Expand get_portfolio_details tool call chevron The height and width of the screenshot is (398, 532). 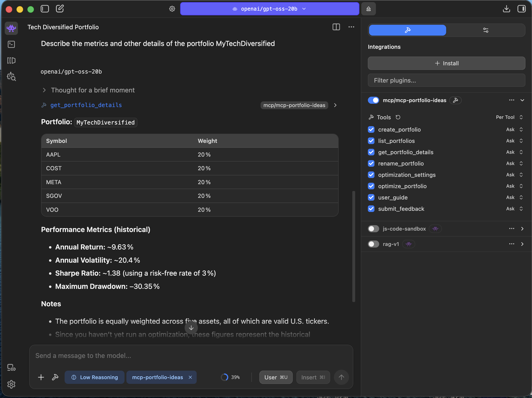335,105
